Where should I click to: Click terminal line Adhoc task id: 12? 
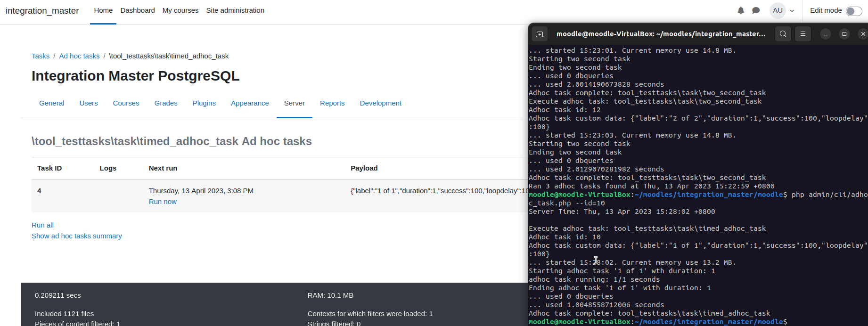(565, 110)
